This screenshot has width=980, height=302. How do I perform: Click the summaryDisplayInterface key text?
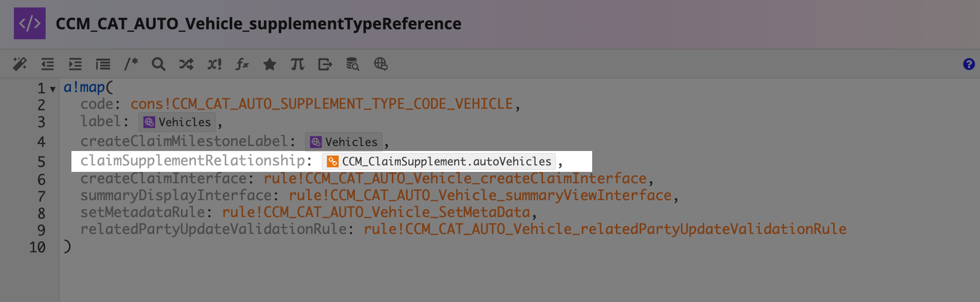point(176,195)
